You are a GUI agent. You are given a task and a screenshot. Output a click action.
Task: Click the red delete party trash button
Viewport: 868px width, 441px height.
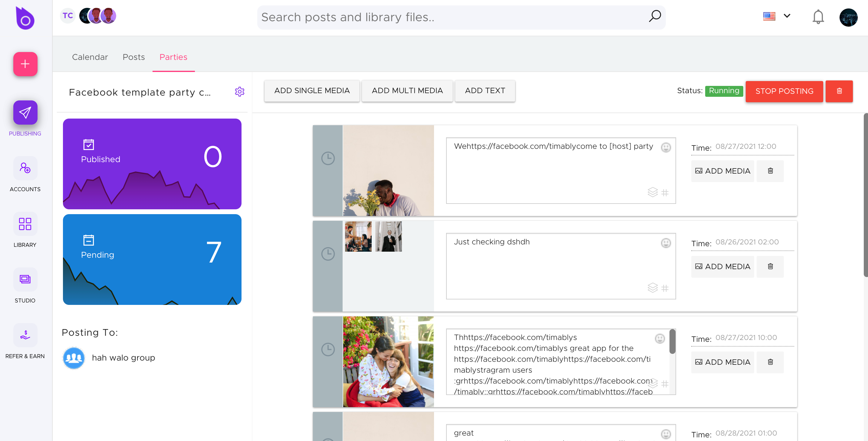click(x=839, y=91)
